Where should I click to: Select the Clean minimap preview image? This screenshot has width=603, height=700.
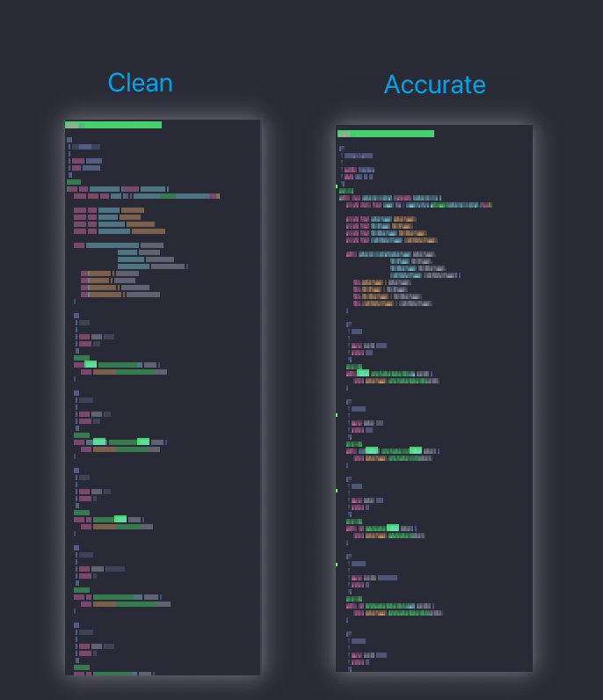coord(163,397)
